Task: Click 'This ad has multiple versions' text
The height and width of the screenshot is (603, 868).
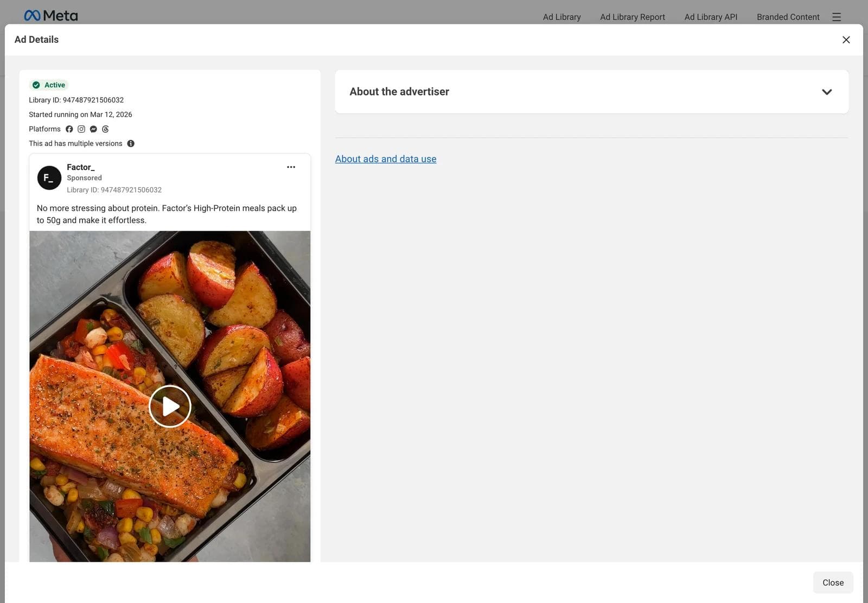Action: (75, 143)
